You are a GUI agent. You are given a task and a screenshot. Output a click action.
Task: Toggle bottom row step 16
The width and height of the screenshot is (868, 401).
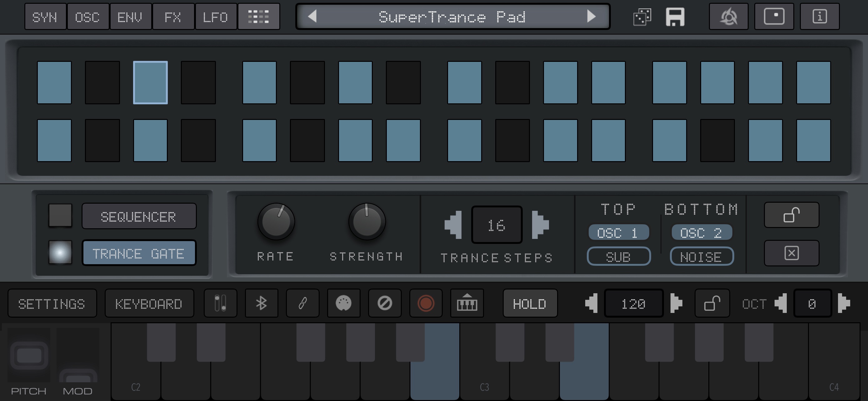(813, 141)
